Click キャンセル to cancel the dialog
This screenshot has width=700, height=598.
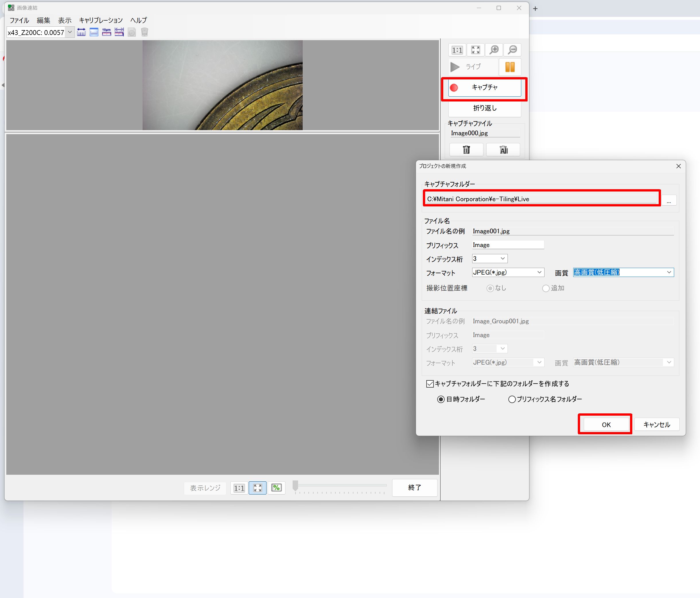[656, 425]
